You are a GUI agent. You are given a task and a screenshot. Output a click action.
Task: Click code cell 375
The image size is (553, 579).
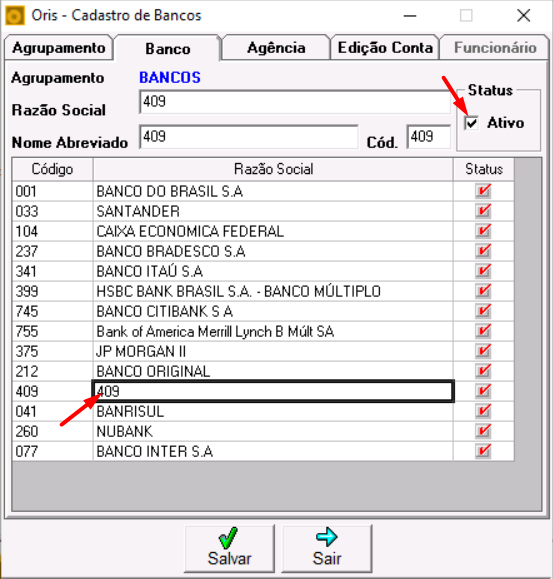[x=52, y=351]
